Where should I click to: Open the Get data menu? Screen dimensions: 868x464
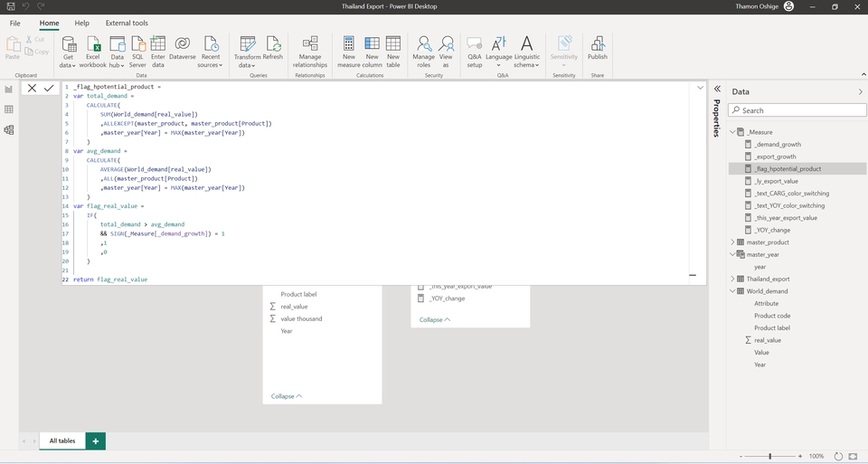point(68,52)
